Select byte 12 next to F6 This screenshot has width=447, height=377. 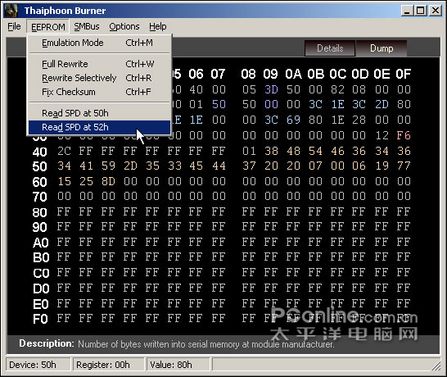tap(382, 135)
